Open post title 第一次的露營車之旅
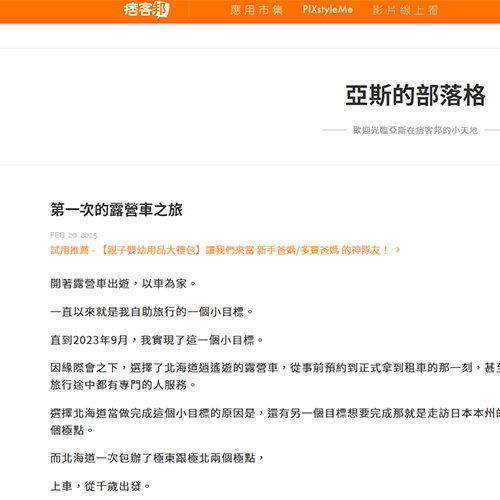 click(116, 210)
